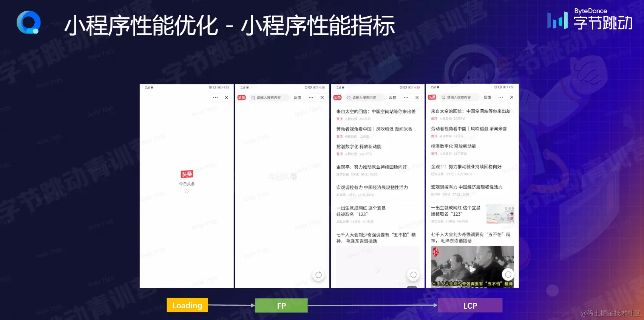This screenshot has width=644, height=320.
Task: Tap the round refresh button on the third phone screen
Action: coord(414,275)
